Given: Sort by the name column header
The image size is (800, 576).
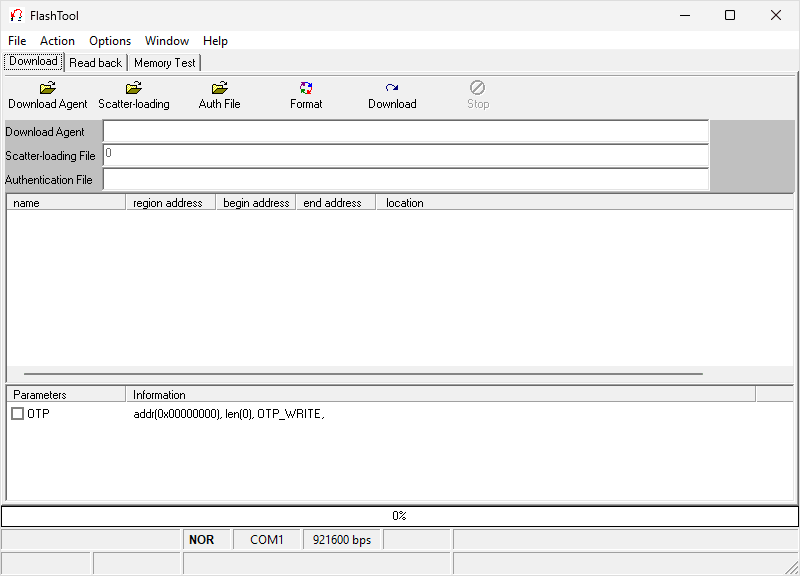Looking at the screenshot, I should pos(66,203).
